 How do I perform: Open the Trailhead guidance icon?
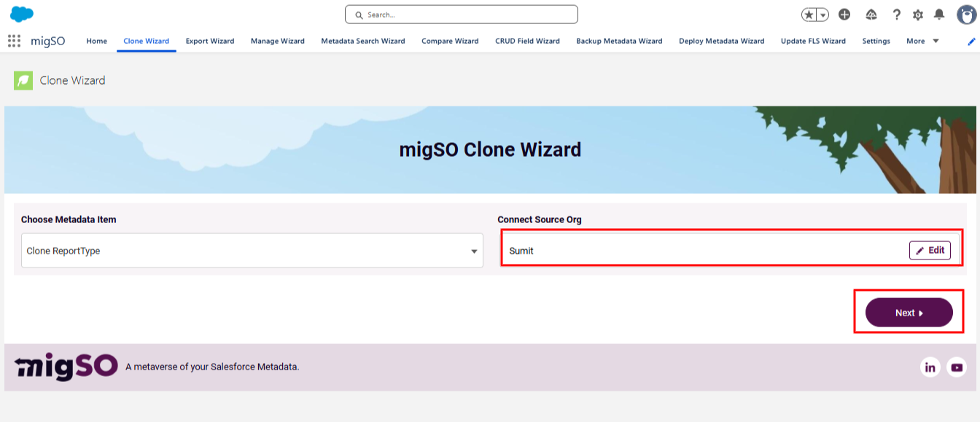[871, 15]
